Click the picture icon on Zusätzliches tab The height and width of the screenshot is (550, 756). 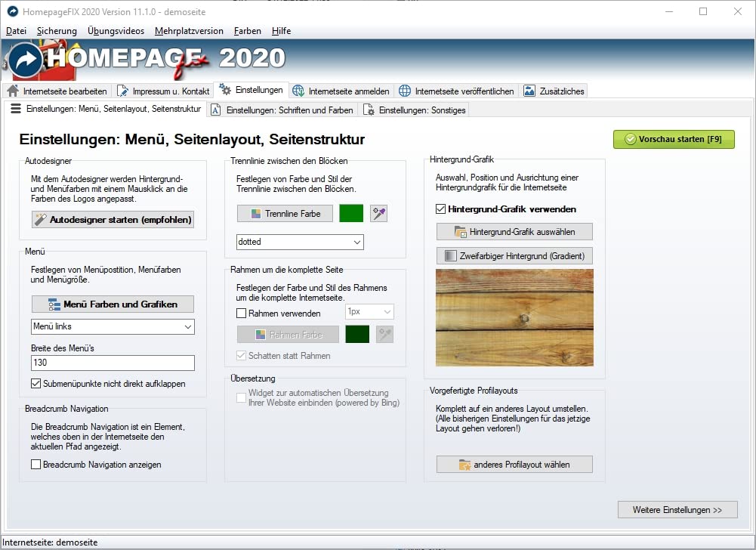point(529,91)
